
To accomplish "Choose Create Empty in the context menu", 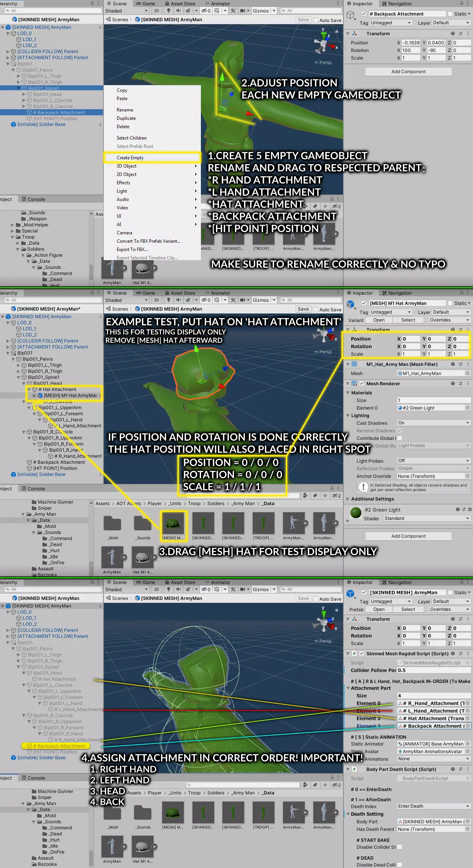I will click(152, 158).
